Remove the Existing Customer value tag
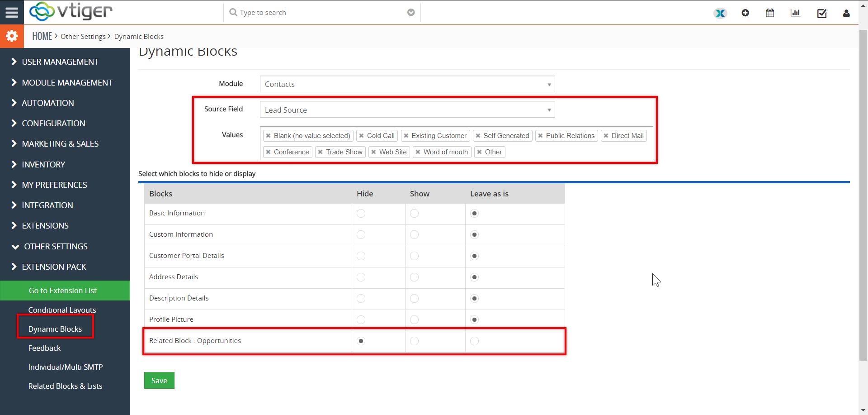 406,136
